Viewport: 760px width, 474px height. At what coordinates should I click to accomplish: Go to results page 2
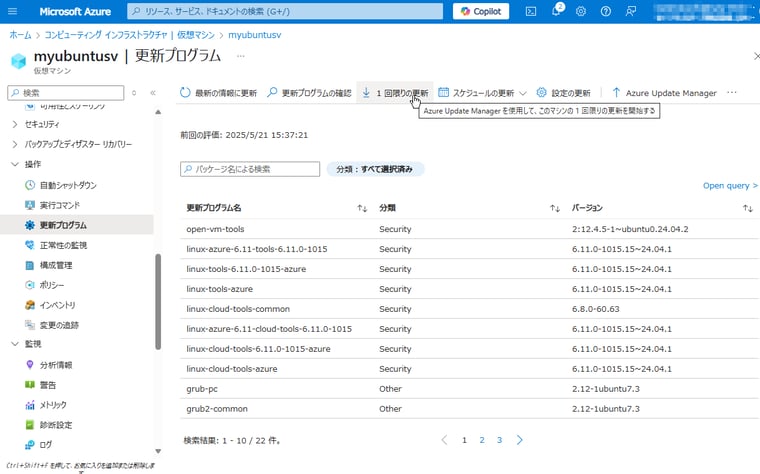click(482, 440)
